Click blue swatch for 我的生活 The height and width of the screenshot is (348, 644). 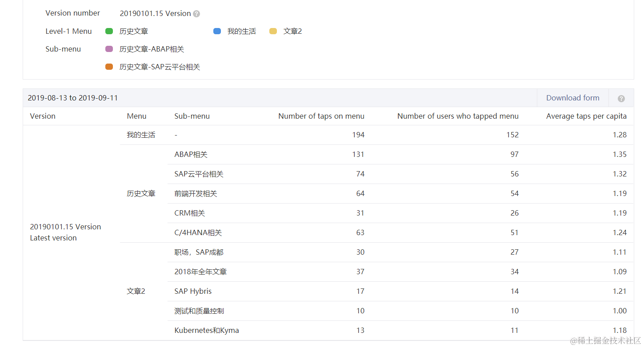click(217, 31)
